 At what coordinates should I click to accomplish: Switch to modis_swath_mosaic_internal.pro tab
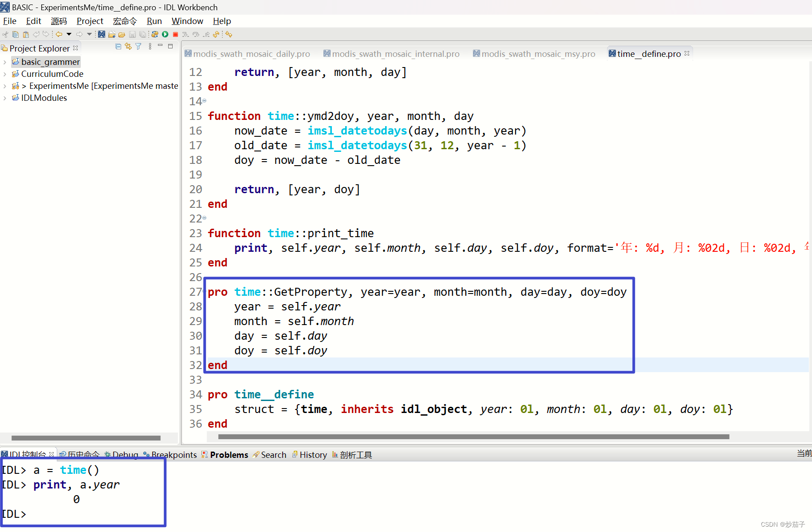coord(391,54)
